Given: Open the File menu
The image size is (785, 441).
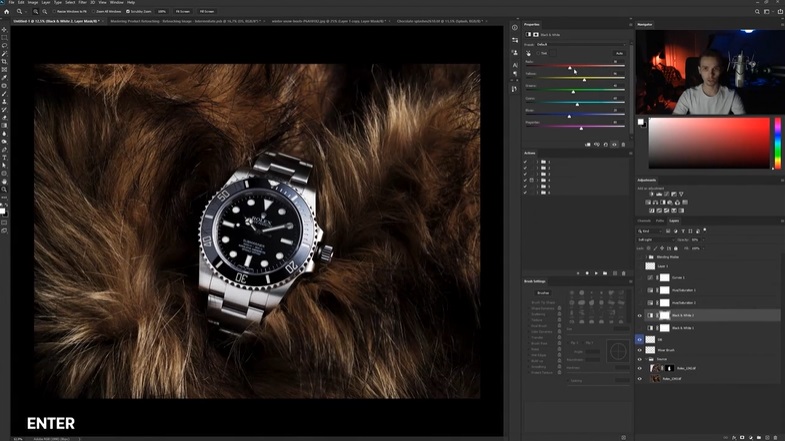Looking at the screenshot, I should (11, 3).
